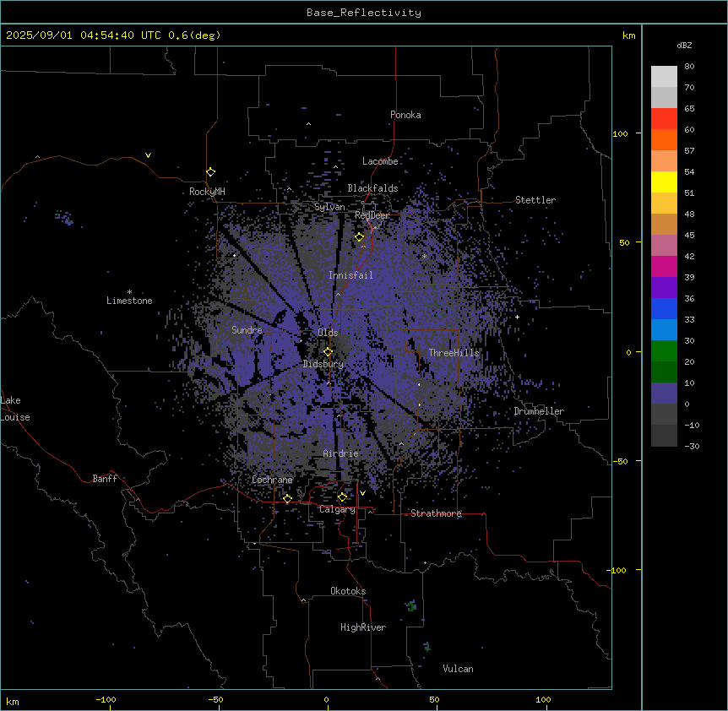Screen dimensions: 728x711
Task: Select the blue 36–33 dBZ legend swatch
Action: click(x=664, y=308)
